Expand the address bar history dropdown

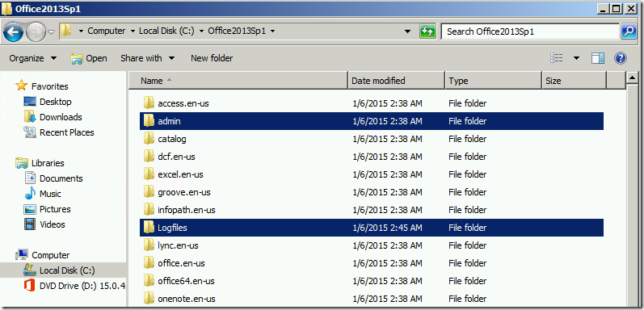[407, 31]
